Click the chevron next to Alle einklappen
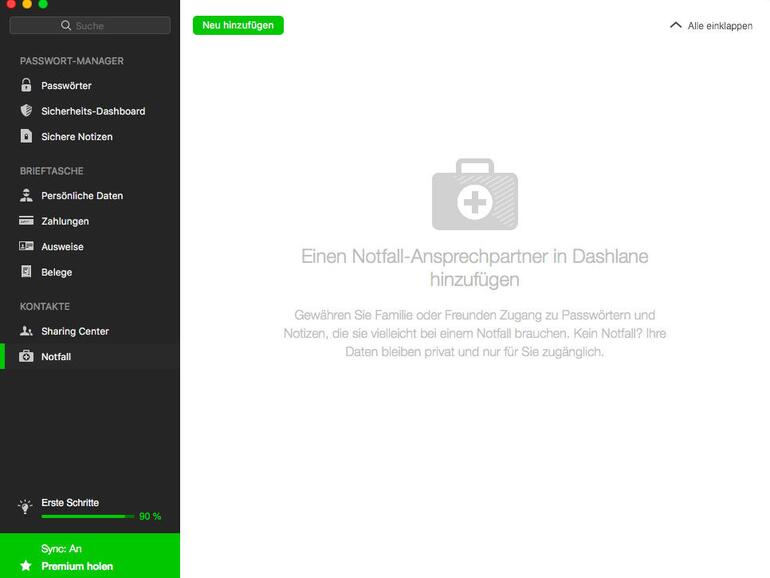This screenshot has height=578, width=770. click(676, 25)
